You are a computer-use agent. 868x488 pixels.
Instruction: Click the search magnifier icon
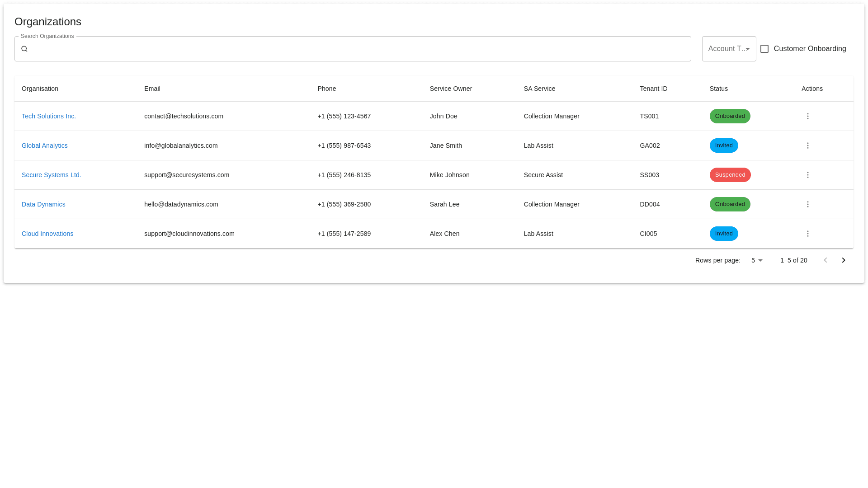pos(24,49)
